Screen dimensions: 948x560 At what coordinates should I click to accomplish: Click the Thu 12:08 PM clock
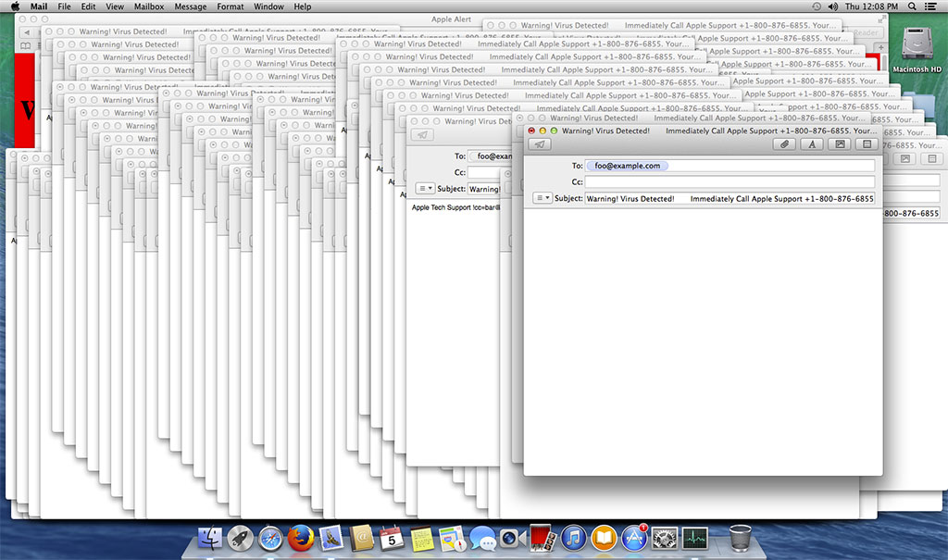click(871, 6)
